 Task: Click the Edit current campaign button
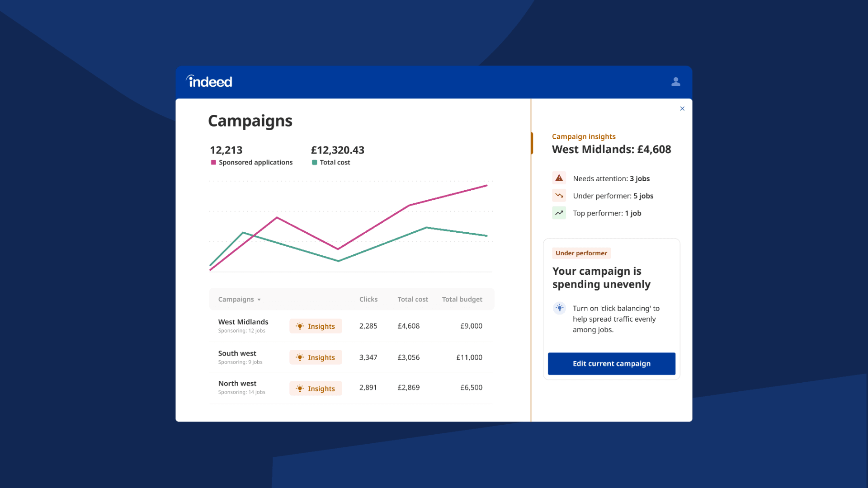611,363
